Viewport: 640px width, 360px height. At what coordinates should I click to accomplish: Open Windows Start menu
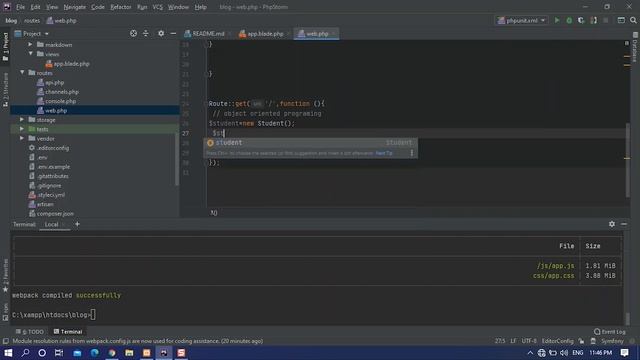pos(8,353)
